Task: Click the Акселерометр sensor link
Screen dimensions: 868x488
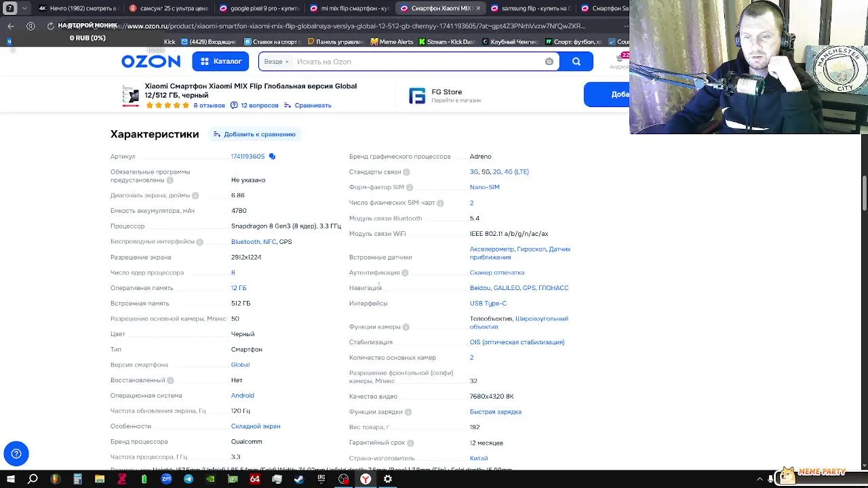Action: click(x=492, y=249)
